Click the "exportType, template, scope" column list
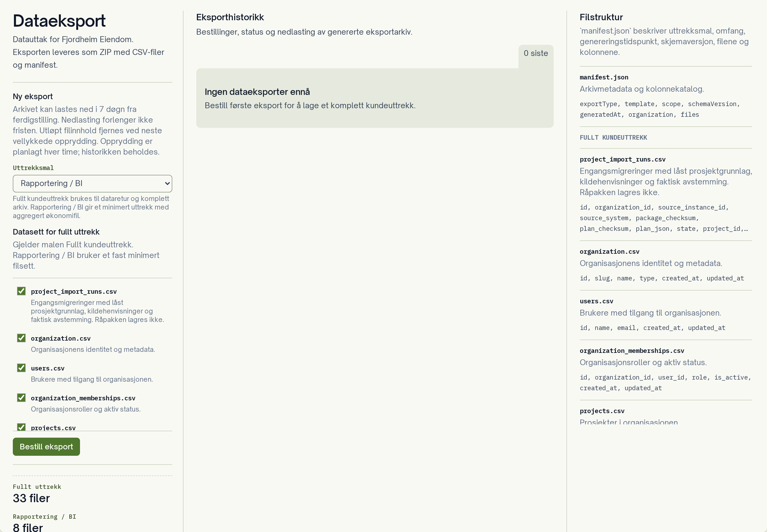767x532 pixels. pos(660,109)
